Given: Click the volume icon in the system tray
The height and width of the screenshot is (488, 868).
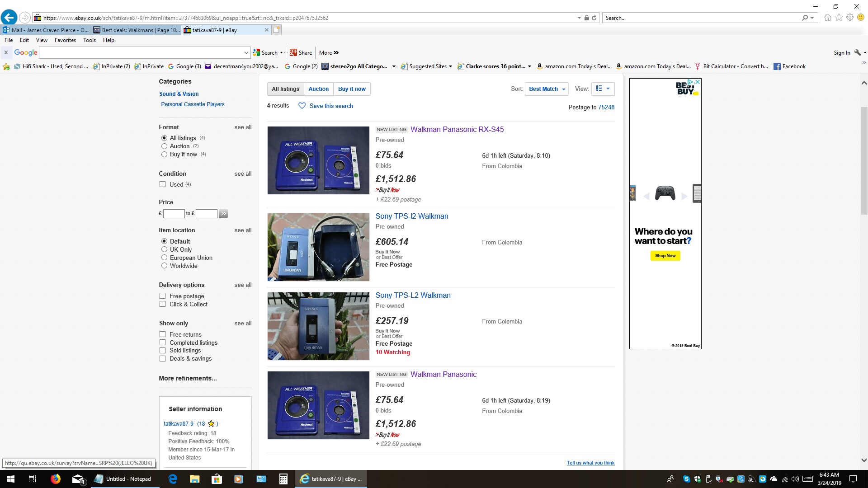Looking at the screenshot, I should [x=795, y=479].
